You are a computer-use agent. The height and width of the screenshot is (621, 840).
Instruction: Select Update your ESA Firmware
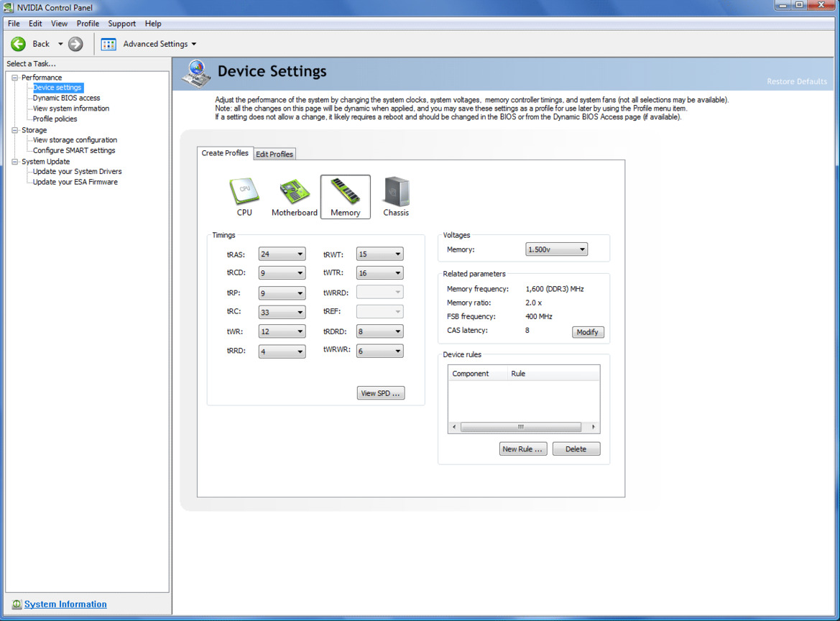[x=75, y=182]
